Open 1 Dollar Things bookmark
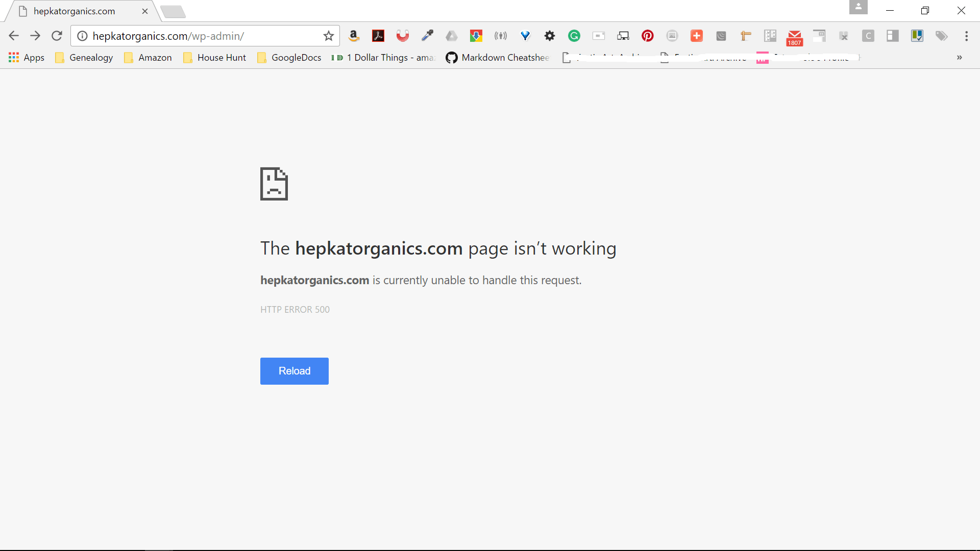980x551 pixels. click(x=383, y=58)
